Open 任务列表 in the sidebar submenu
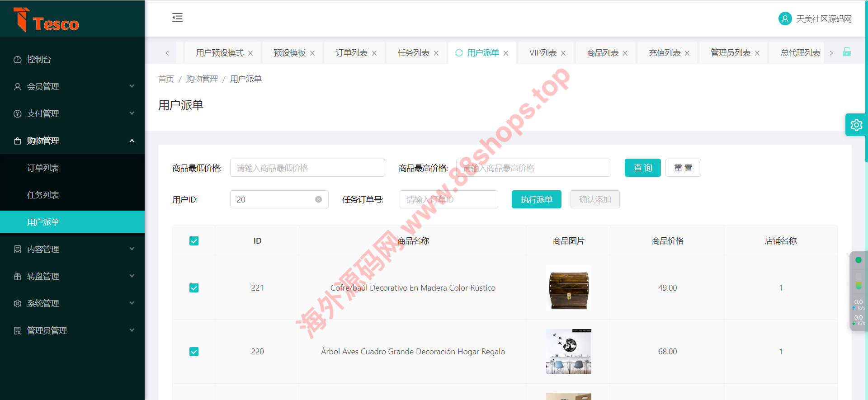Viewport: 868px width, 400px height. [x=43, y=195]
